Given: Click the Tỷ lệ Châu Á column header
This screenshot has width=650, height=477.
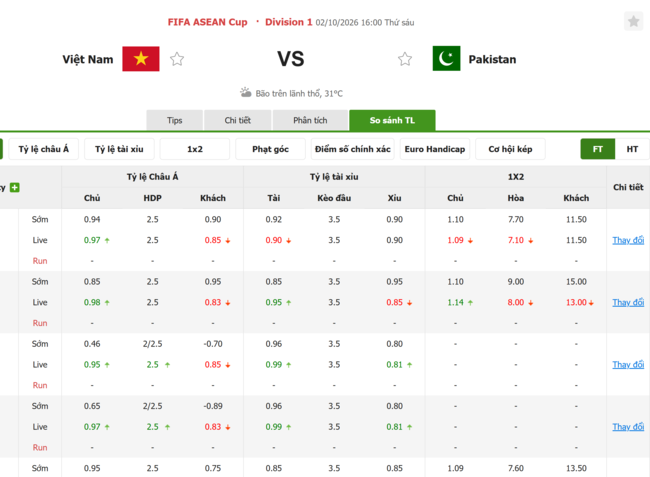Looking at the screenshot, I should (153, 177).
